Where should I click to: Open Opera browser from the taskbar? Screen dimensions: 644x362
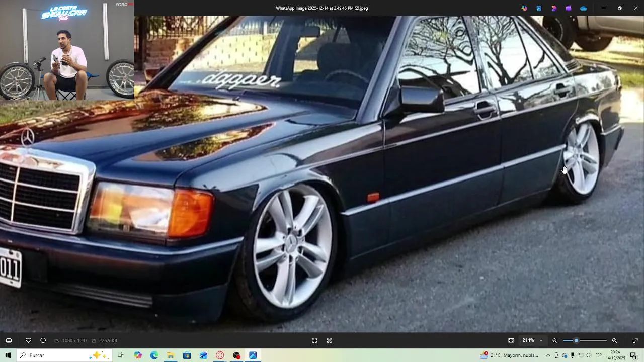220,355
